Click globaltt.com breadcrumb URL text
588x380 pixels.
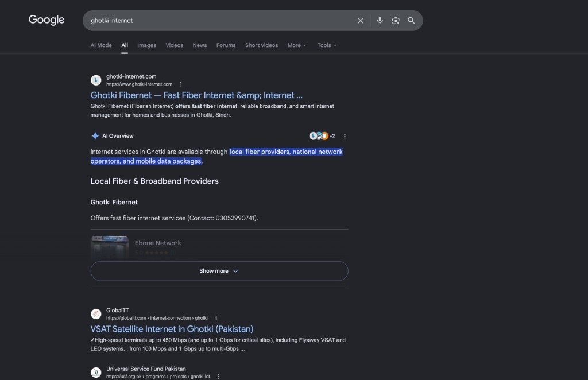[157, 318]
